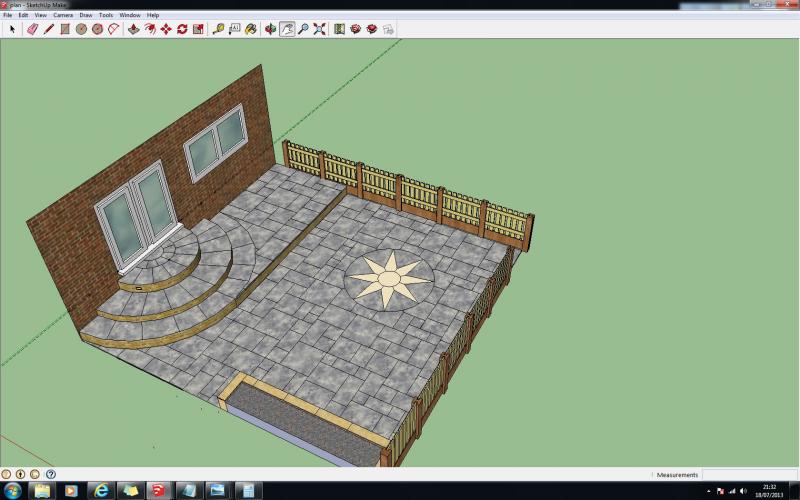Activate the Line pencil tool
The width and height of the screenshot is (800, 500).
click(x=48, y=29)
